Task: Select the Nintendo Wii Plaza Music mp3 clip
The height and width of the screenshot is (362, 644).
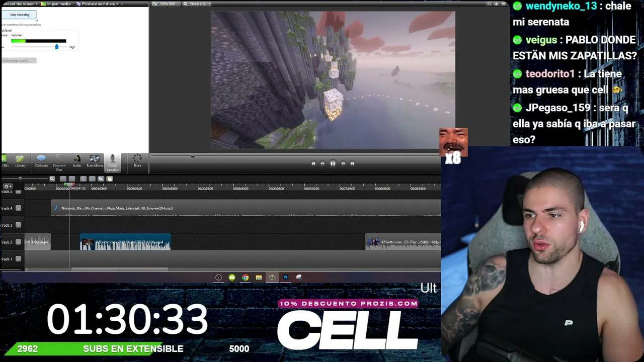Action: point(246,208)
